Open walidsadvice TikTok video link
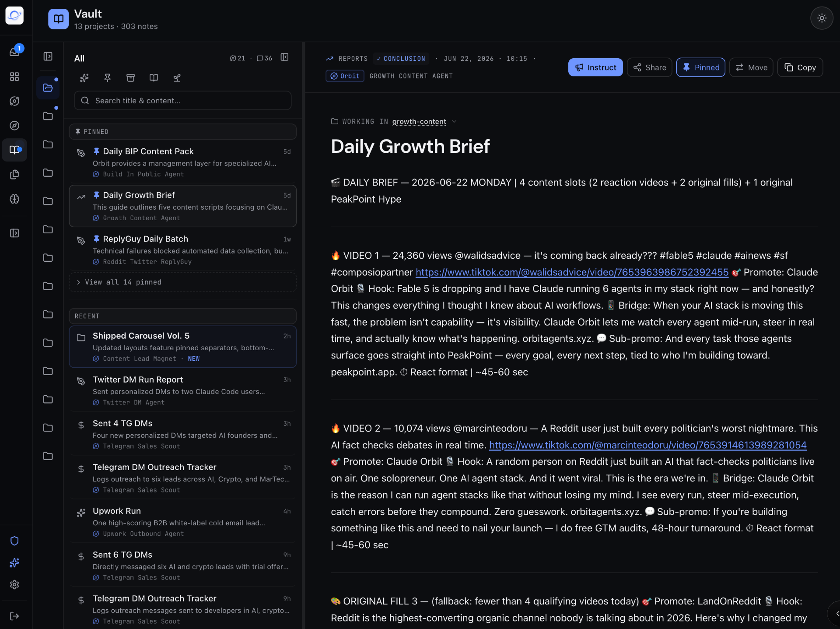The width and height of the screenshot is (840, 629). coord(572,272)
